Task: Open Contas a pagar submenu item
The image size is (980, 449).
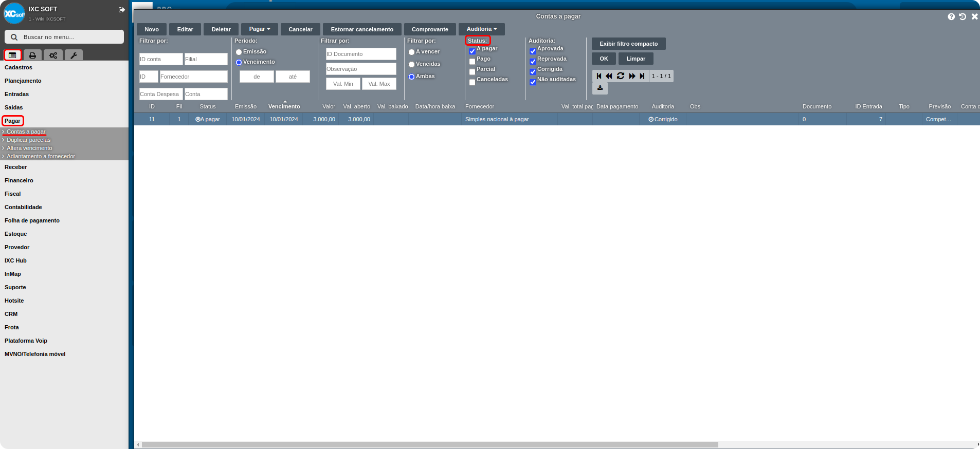Action: pyautogui.click(x=26, y=132)
